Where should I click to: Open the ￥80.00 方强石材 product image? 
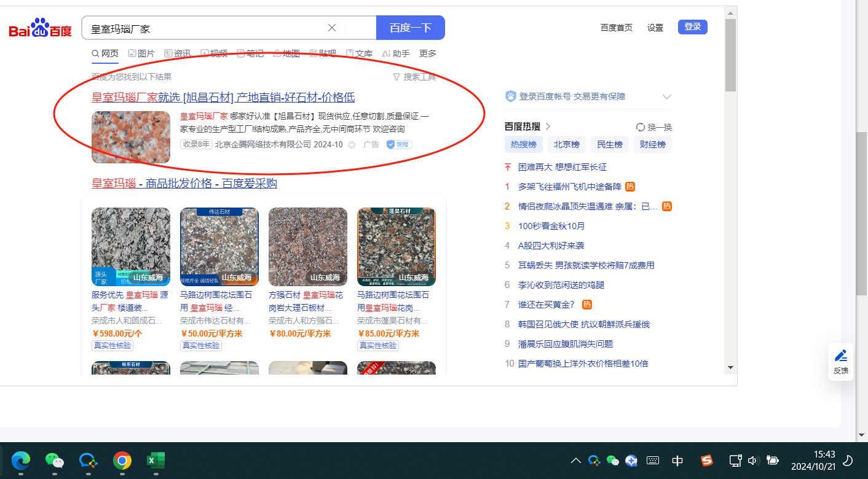click(x=308, y=247)
